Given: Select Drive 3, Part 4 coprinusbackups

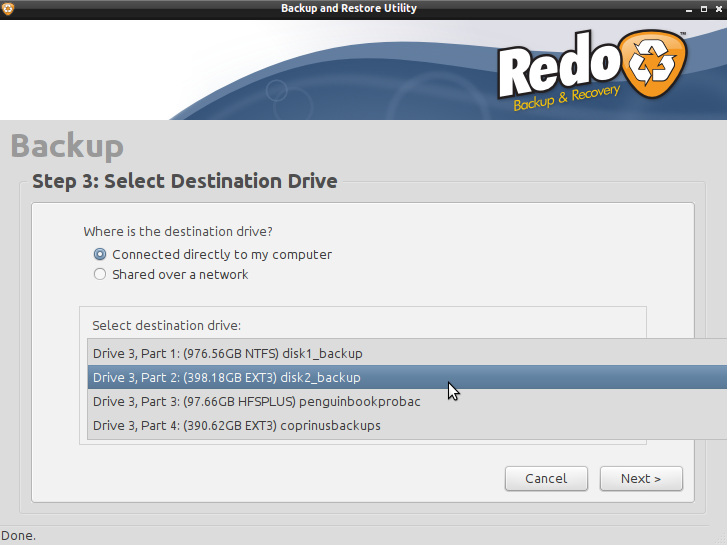Looking at the screenshot, I should [236, 425].
